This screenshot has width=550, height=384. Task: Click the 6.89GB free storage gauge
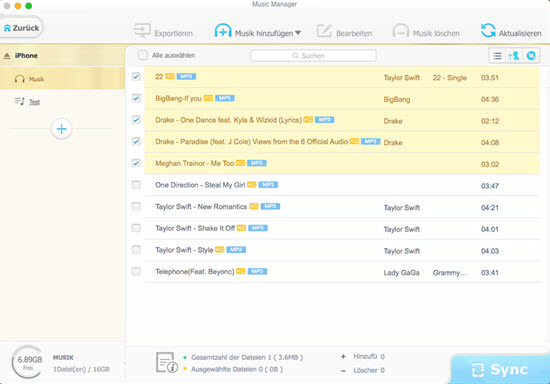click(x=28, y=362)
